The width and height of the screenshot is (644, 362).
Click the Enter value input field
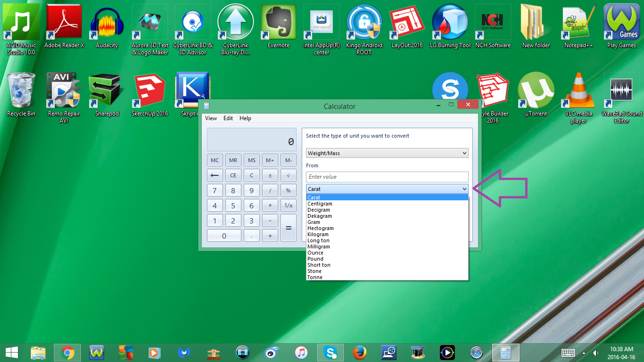387,176
